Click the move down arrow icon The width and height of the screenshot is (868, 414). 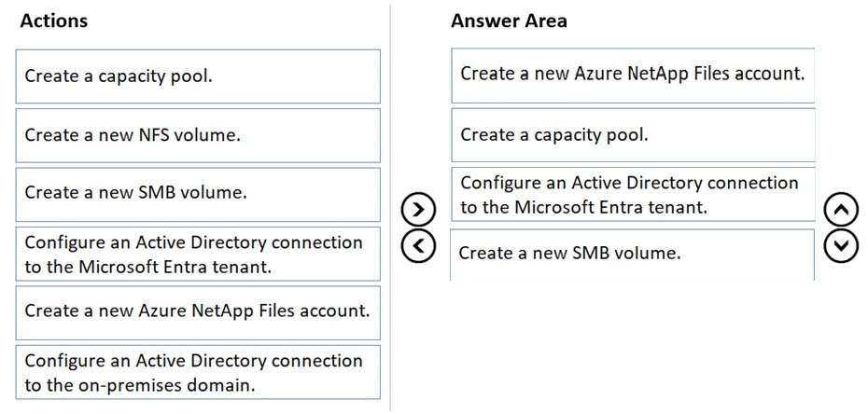pos(842,245)
